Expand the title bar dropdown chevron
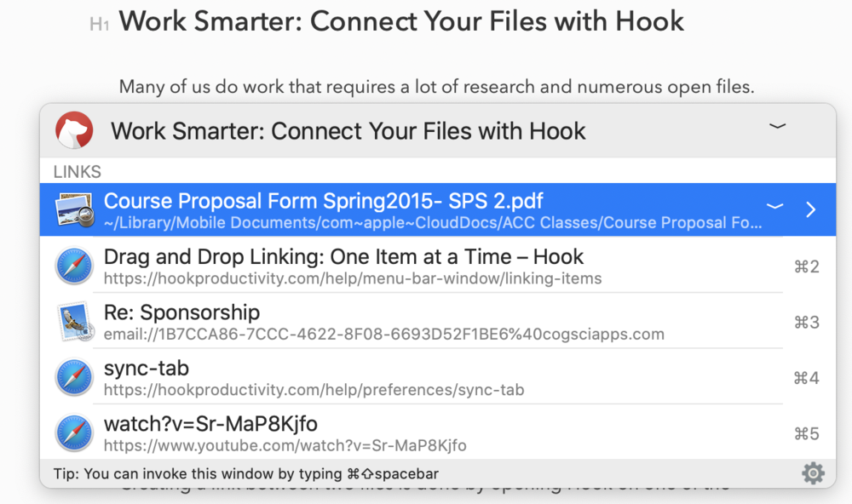Image resolution: width=852 pixels, height=504 pixels. point(778,127)
